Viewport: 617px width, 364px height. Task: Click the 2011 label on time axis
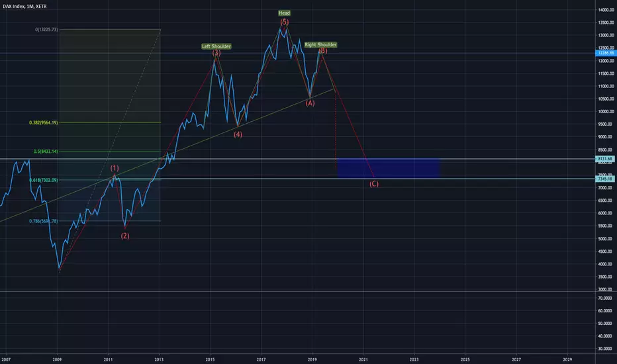pos(108,359)
